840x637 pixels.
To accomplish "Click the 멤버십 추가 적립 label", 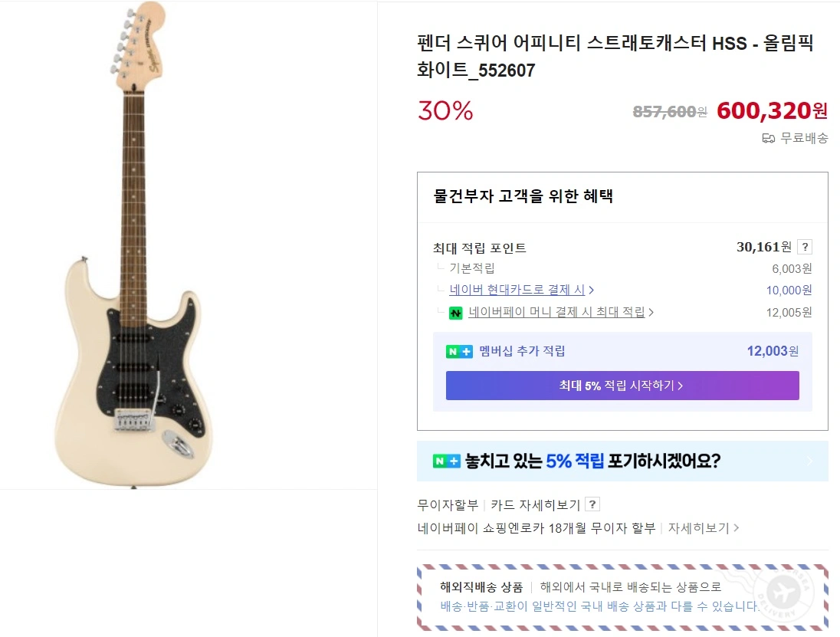I will [x=522, y=352].
